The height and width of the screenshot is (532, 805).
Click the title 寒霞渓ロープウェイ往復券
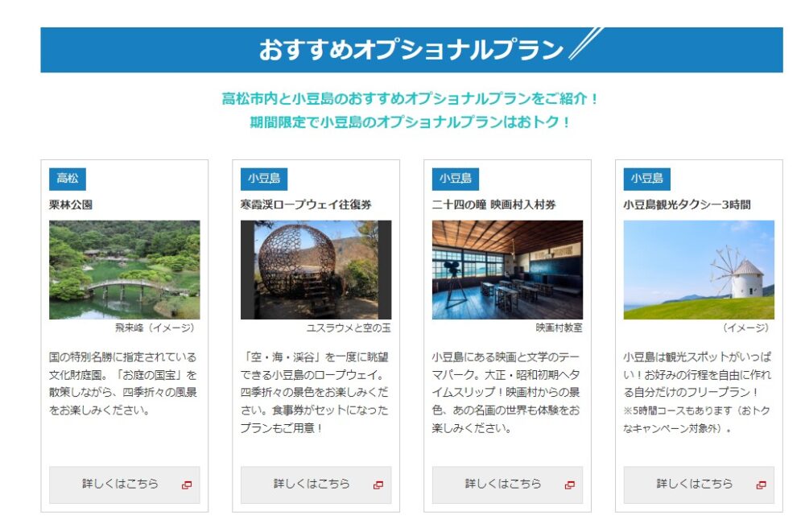click(306, 204)
